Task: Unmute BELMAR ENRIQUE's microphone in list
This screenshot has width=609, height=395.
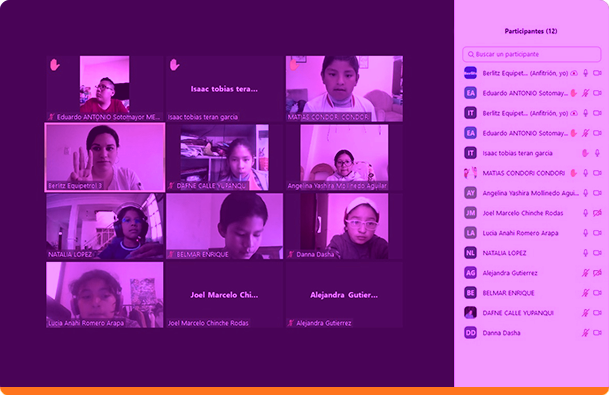Action: [x=585, y=293]
